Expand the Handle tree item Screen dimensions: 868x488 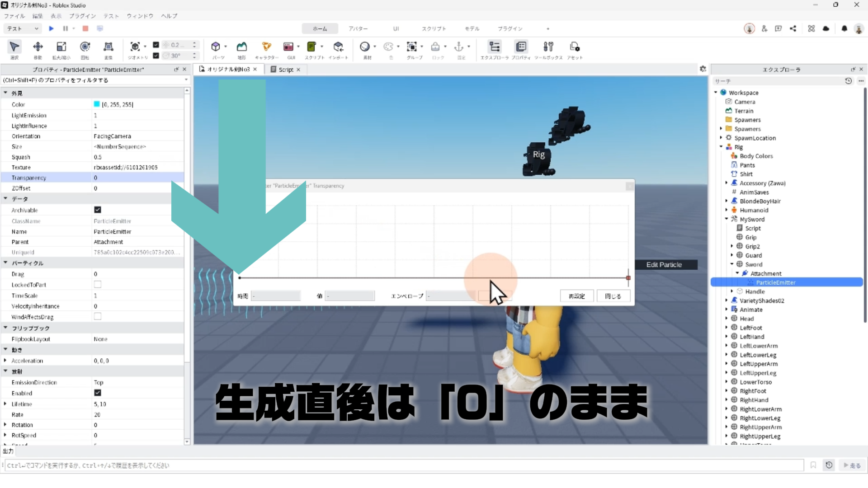pyautogui.click(x=732, y=291)
